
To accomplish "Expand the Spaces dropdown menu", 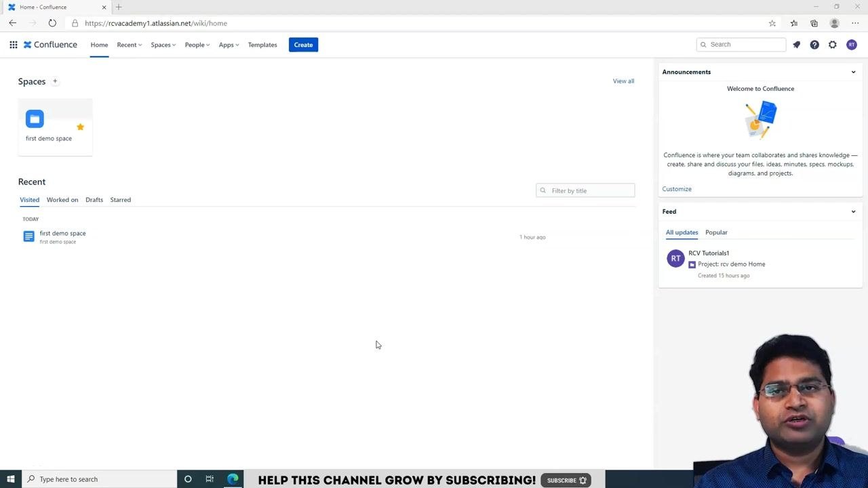I will tap(163, 45).
